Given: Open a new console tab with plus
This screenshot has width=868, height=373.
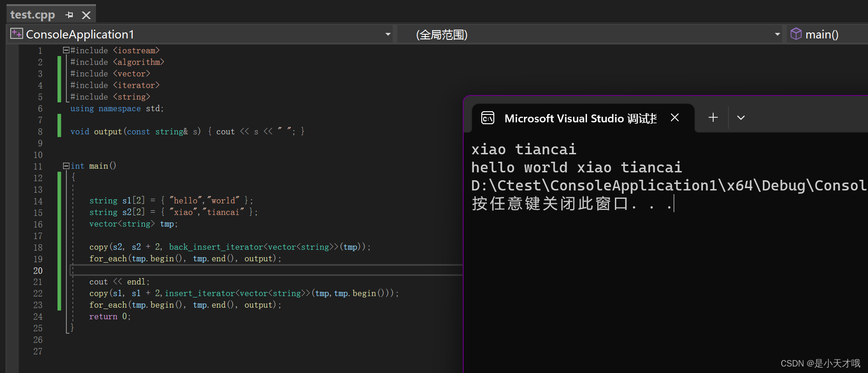Looking at the screenshot, I should (x=713, y=118).
